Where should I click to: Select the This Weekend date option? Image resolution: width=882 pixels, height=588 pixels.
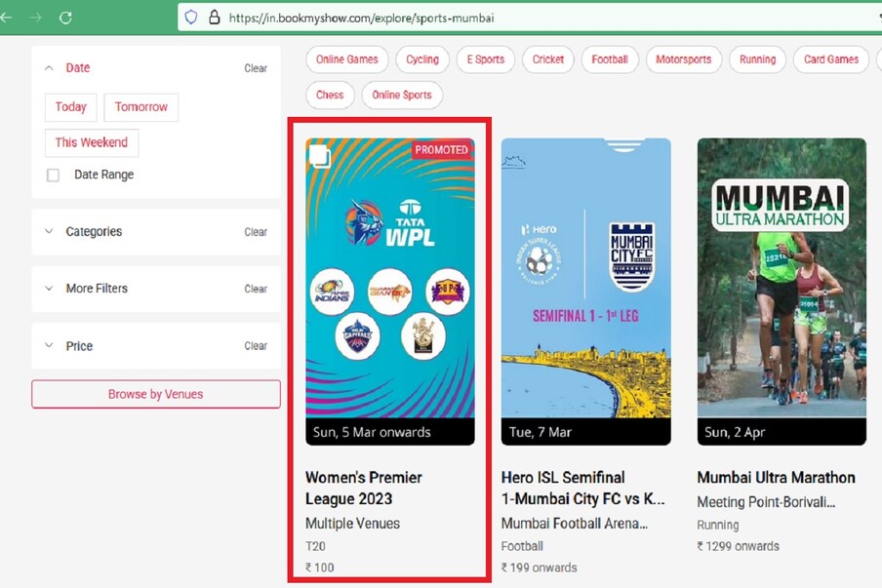point(91,142)
